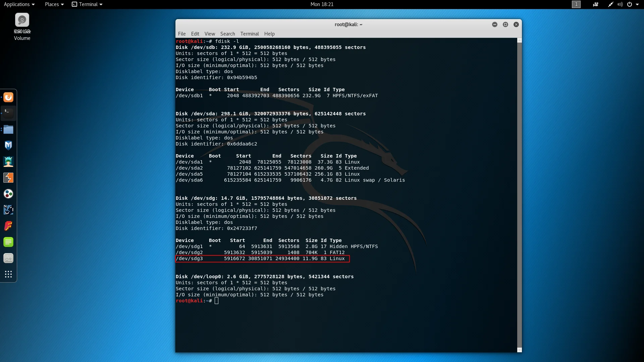Launch Burp Suite from the dock
The height and width of the screenshot is (362, 644).
8,178
